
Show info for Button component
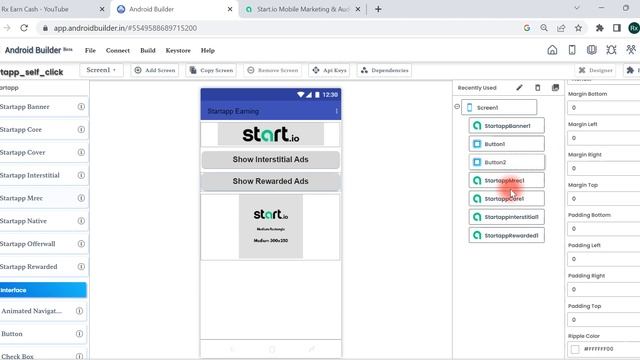pyautogui.click(x=80, y=333)
